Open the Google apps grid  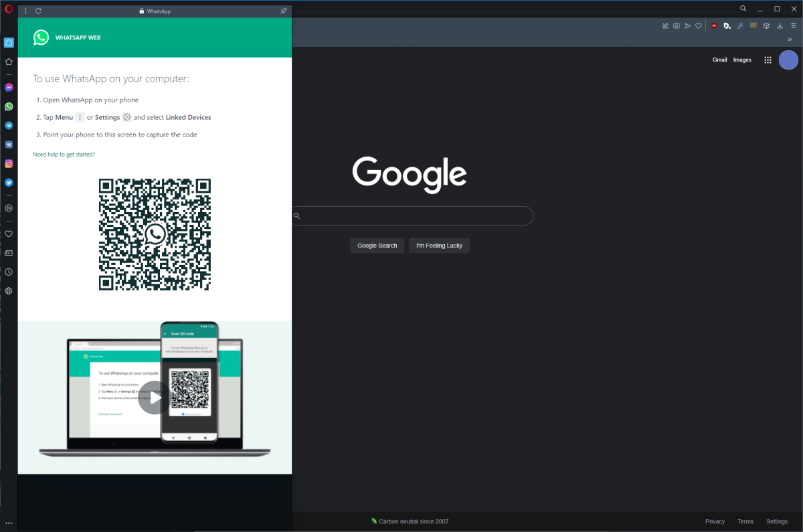768,60
